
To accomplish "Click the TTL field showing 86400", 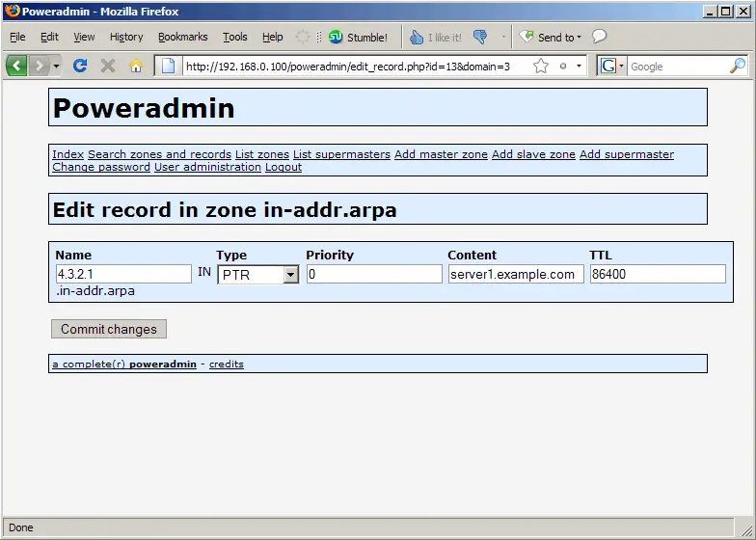I will [658, 274].
